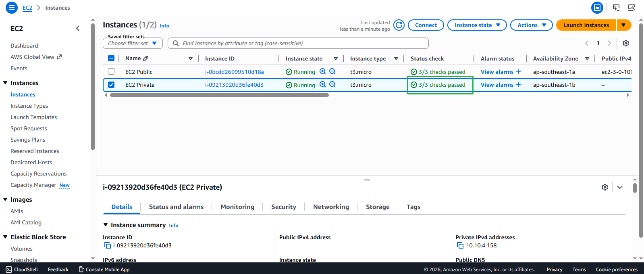Zoom out filter on EC2 Public state
644x274 pixels.
point(332,71)
